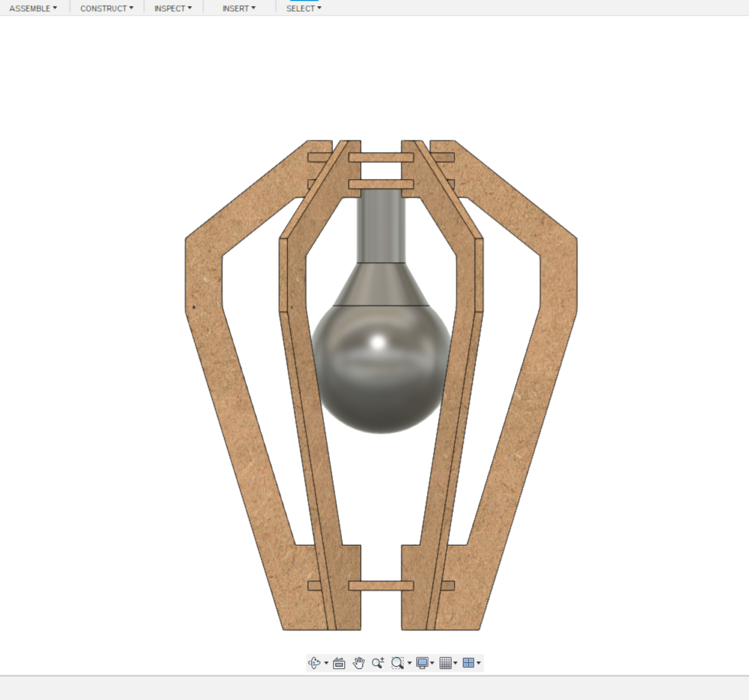Click the Viewports layout icon
The width and height of the screenshot is (749, 700).
(x=468, y=663)
